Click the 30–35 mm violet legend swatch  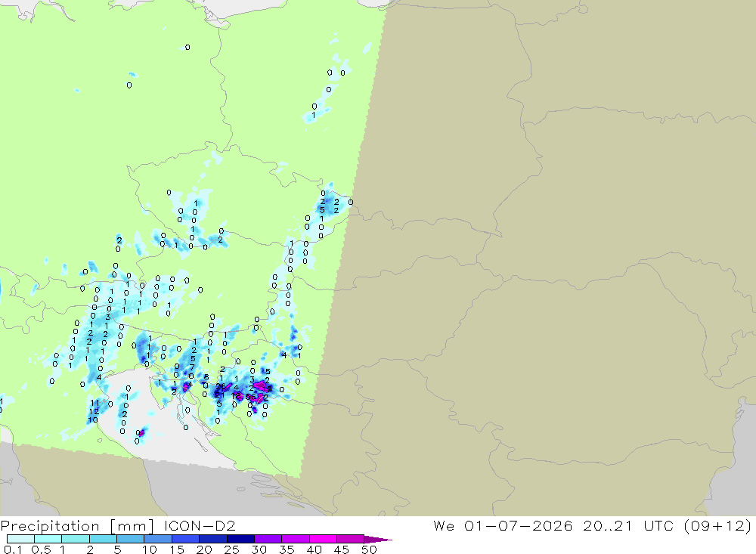coord(268,539)
